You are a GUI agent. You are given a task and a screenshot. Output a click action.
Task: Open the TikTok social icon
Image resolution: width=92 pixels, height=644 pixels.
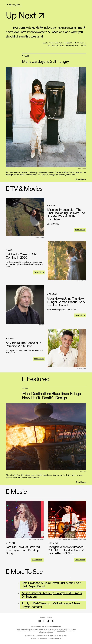point(48,621)
